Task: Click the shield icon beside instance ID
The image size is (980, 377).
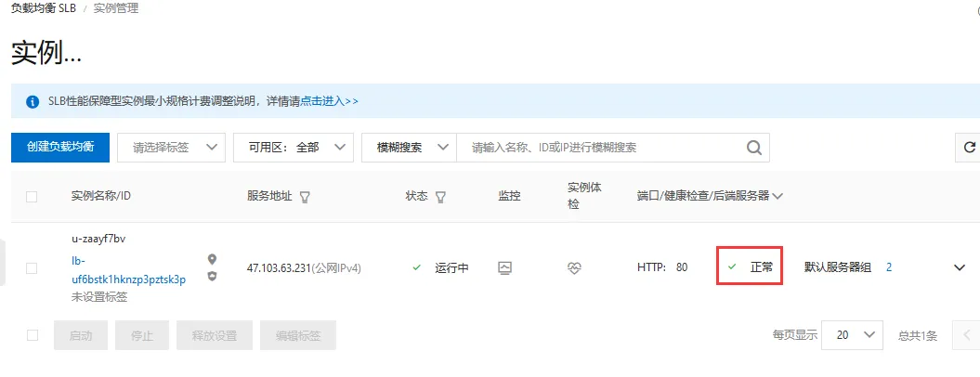Action: (212, 276)
